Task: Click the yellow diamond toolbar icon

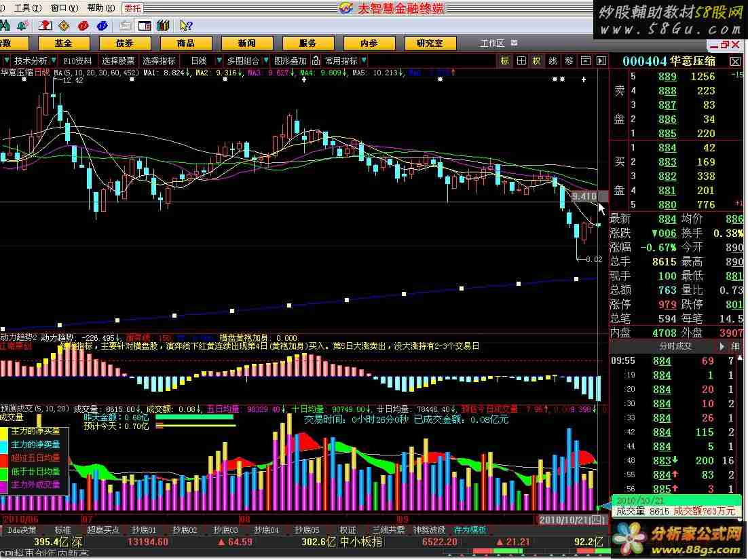Action: click(x=64, y=26)
